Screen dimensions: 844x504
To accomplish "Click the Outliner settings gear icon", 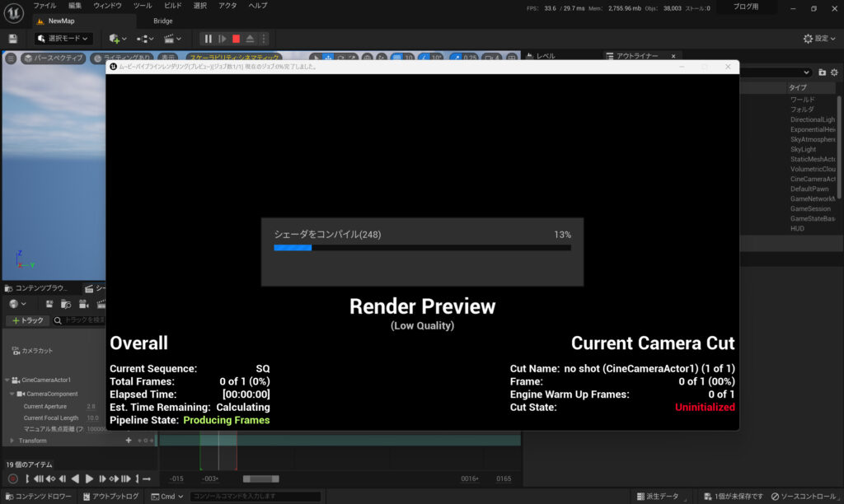I will [835, 72].
